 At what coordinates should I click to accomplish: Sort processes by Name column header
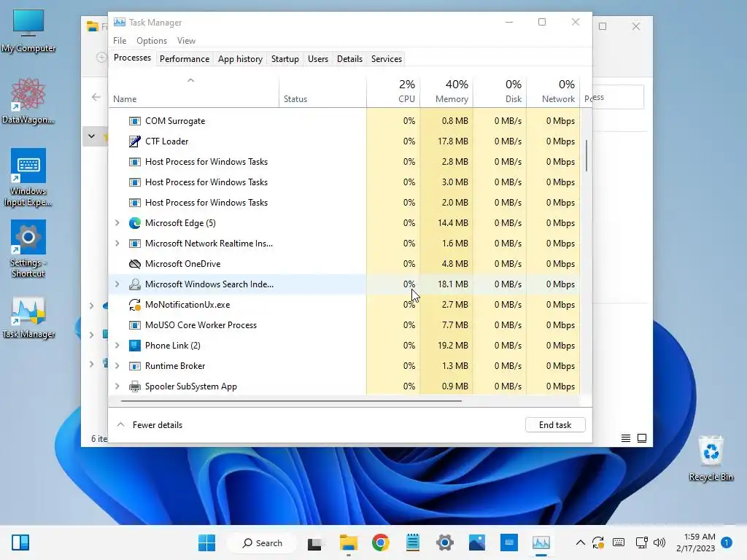[x=193, y=91]
